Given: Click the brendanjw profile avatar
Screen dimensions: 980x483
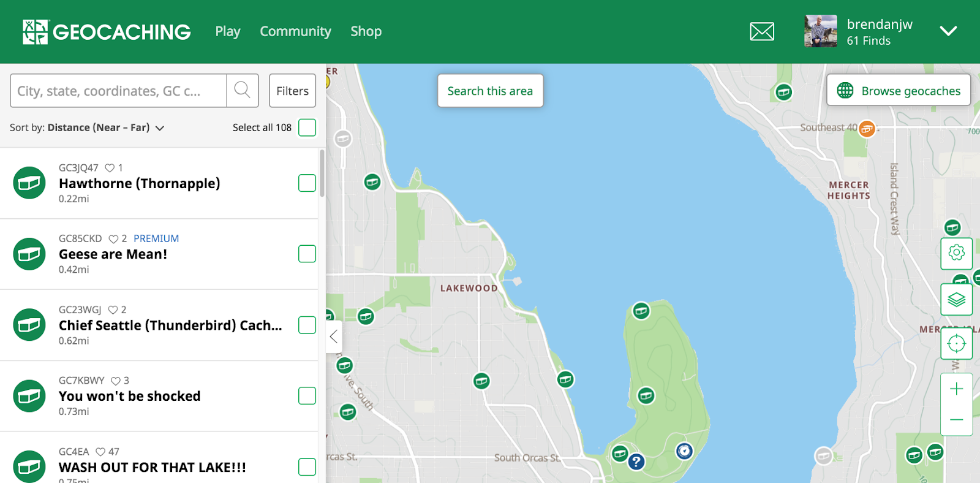Looking at the screenshot, I should tap(821, 31).
